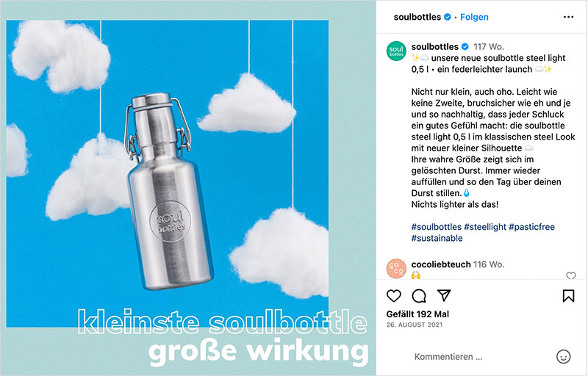This screenshot has height=376, width=588.
Task: Open comments via the speech bubble icon
Action: (419, 296)
